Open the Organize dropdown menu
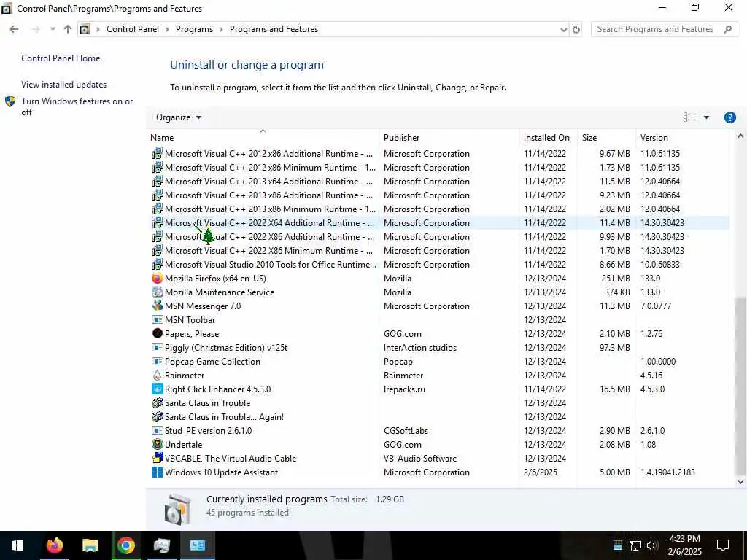The width and height of the screenshot is (747, 560). pos(179,117)
